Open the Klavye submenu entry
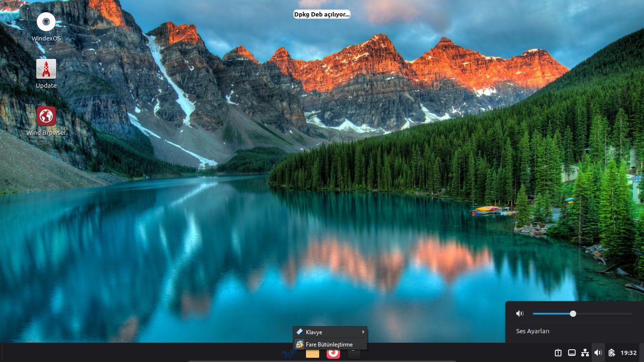The width and height of the screenshot is (644, 362). [x=330, y=332]
